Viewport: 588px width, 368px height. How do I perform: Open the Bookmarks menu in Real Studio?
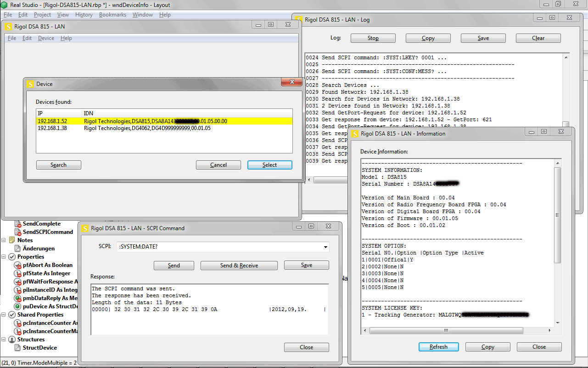tap(112, 15)
